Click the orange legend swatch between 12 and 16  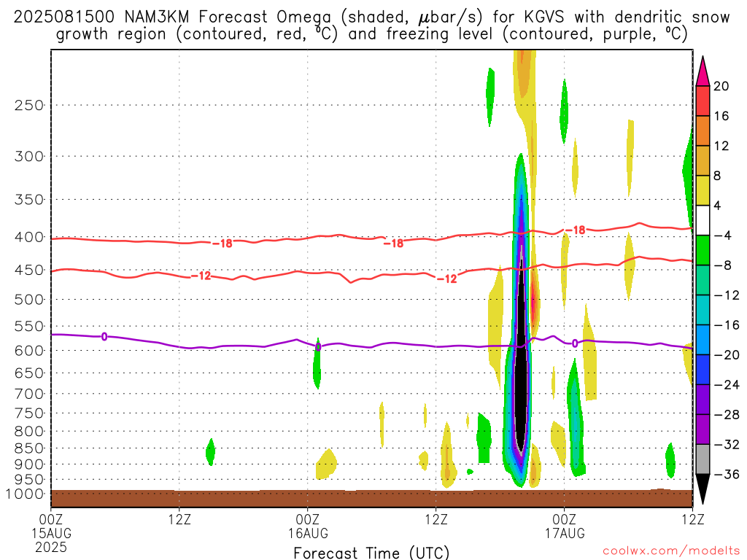[703, 131]
